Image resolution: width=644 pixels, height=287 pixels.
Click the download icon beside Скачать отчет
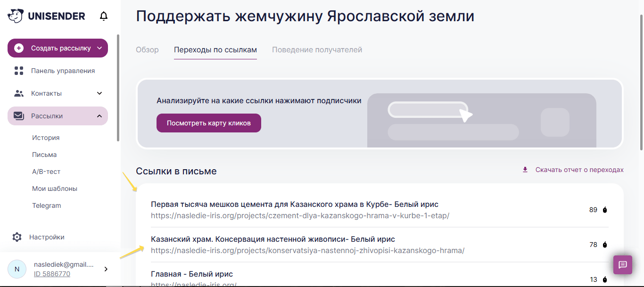tap(525, 170)
